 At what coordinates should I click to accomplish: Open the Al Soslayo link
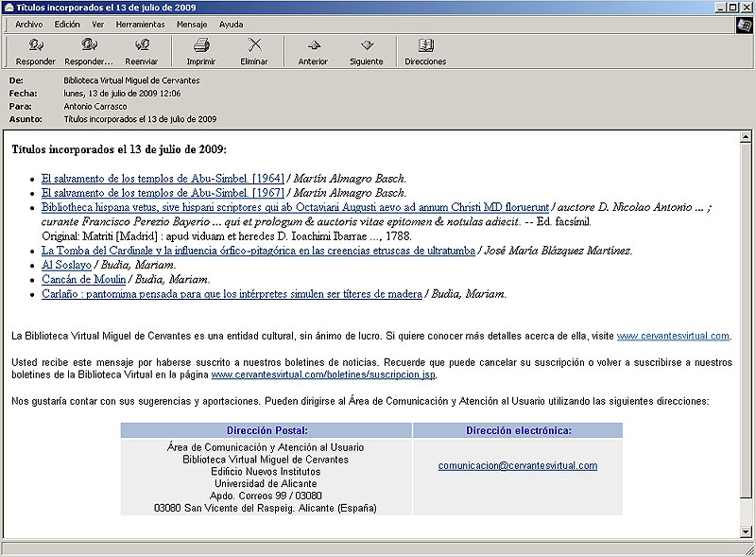point(66,265)
